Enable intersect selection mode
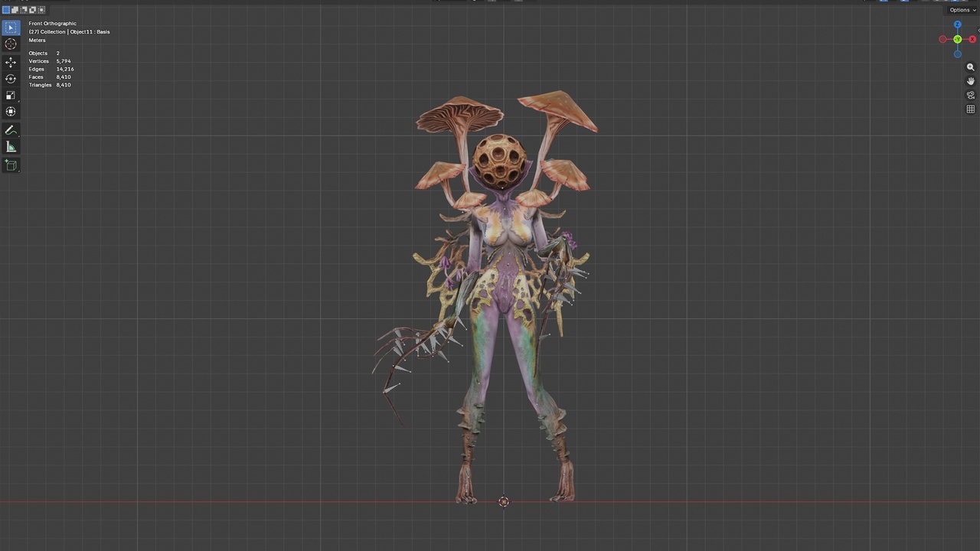Viewport: 980px width, 551px height. tap(41, 10)
